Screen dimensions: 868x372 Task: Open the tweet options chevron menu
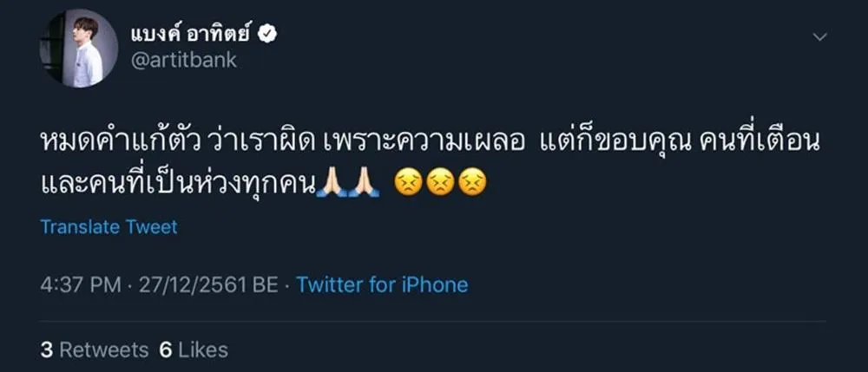pyautogui.click(x=819, y=37)
